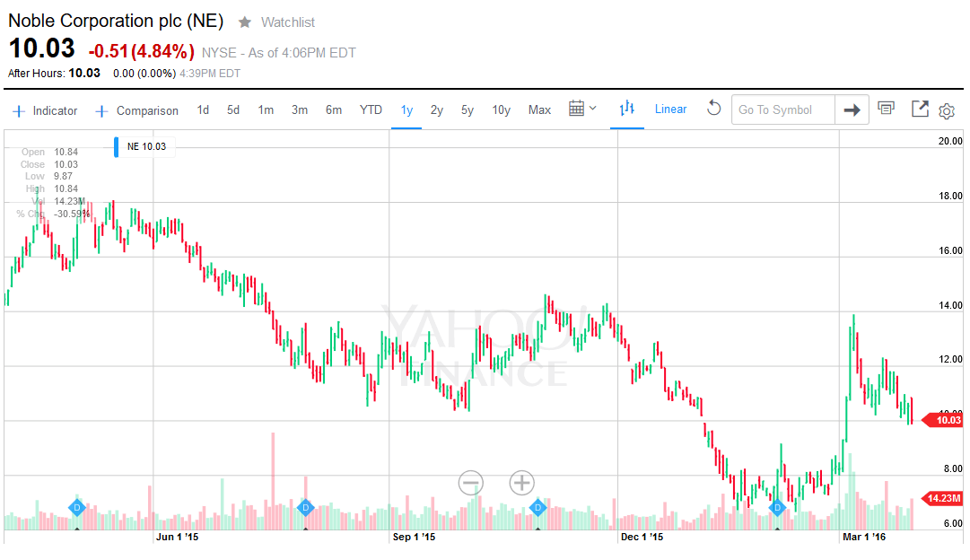This screenshot has height=560, width=970.
Task: Click the Dec 1 '15 date label
Action: (x=642, y=537)
